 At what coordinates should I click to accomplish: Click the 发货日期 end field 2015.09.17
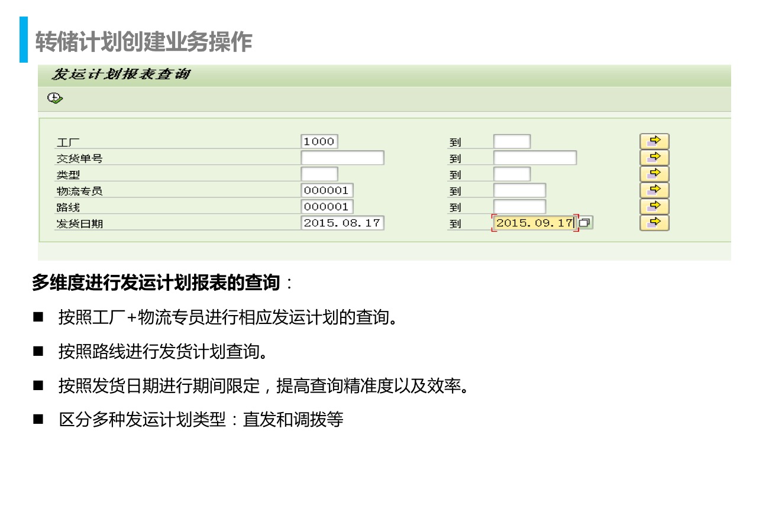[534, 223]
